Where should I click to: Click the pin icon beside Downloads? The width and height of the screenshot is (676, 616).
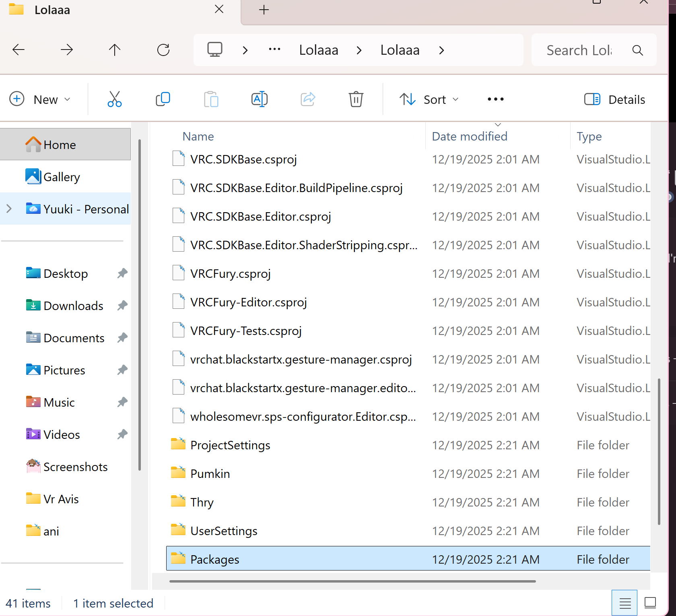click(x=122, y=306)
